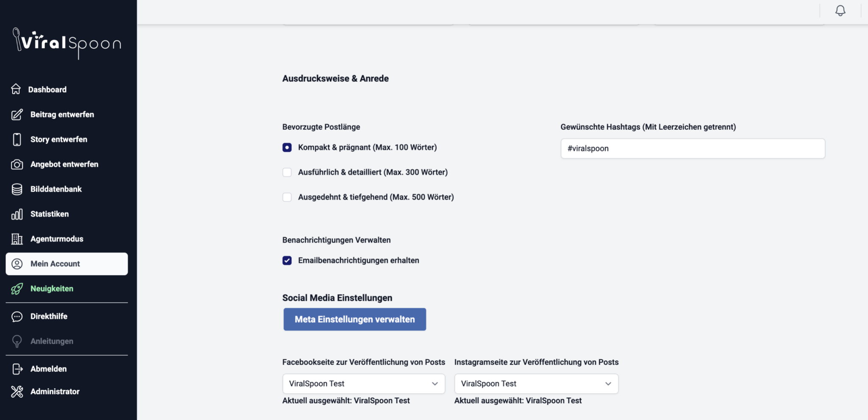Select radio option Kompakt & prägnant
The height and width of the screenshot is (420, 868).
[287, 147]
